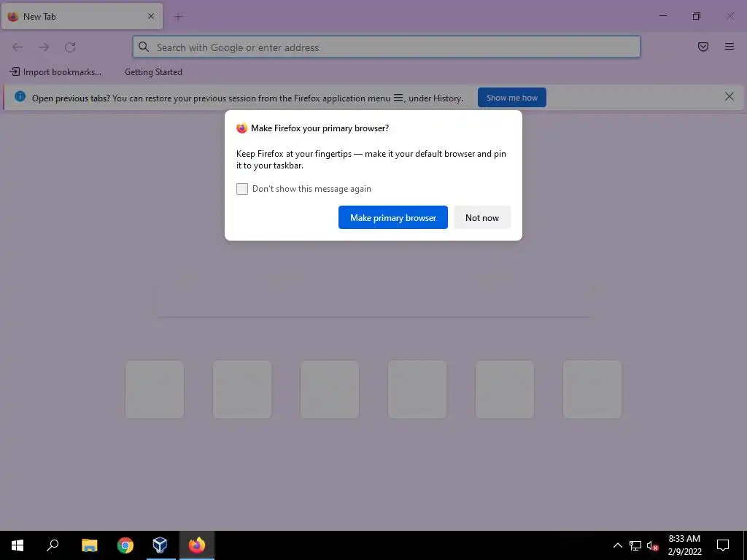Viewport: 747px width, 560px height.
Task: Open Windows taskbar search
Action: tap(53, 545)
